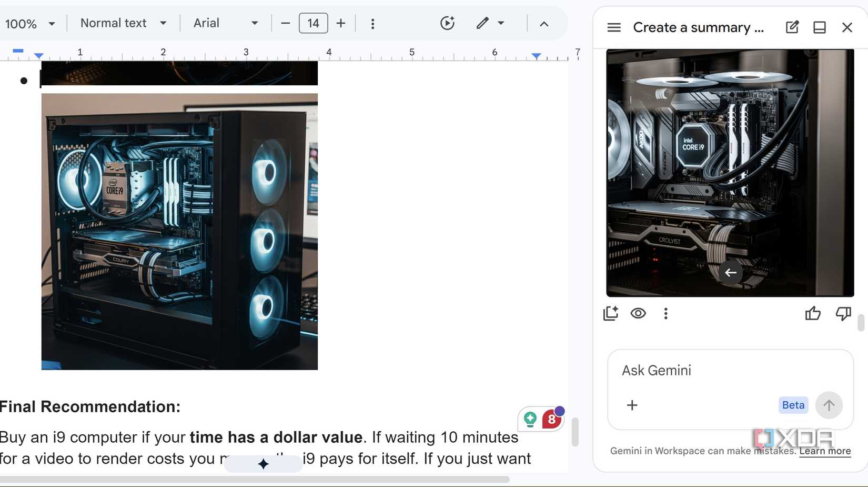Click the thumbs up feedback icon

813,314
